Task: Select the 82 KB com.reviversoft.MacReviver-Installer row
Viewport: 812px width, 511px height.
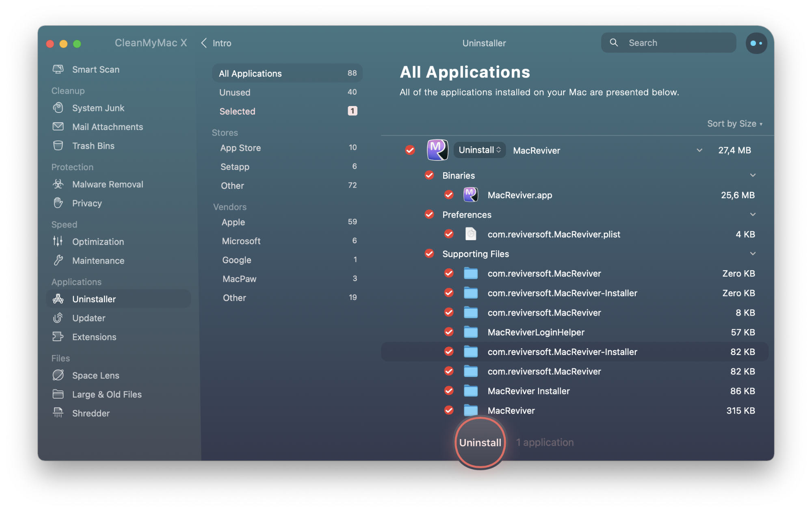Action: pos(574,352)
